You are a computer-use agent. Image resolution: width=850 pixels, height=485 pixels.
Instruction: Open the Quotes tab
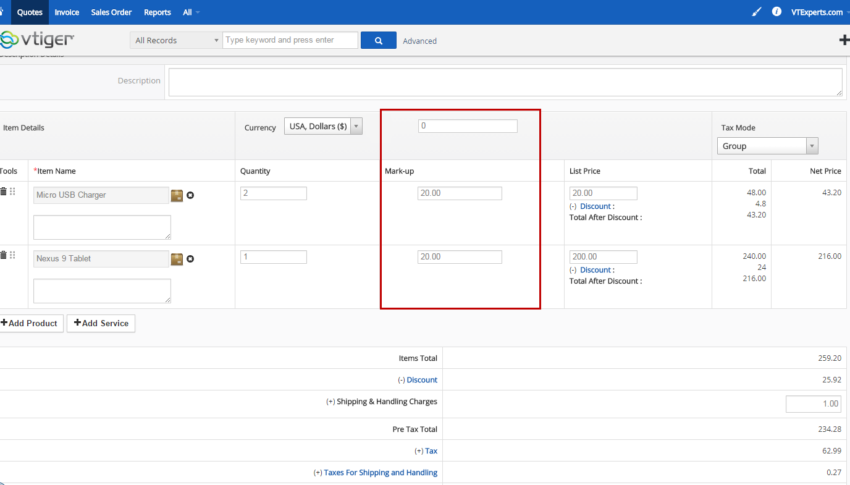click(29, 12)
